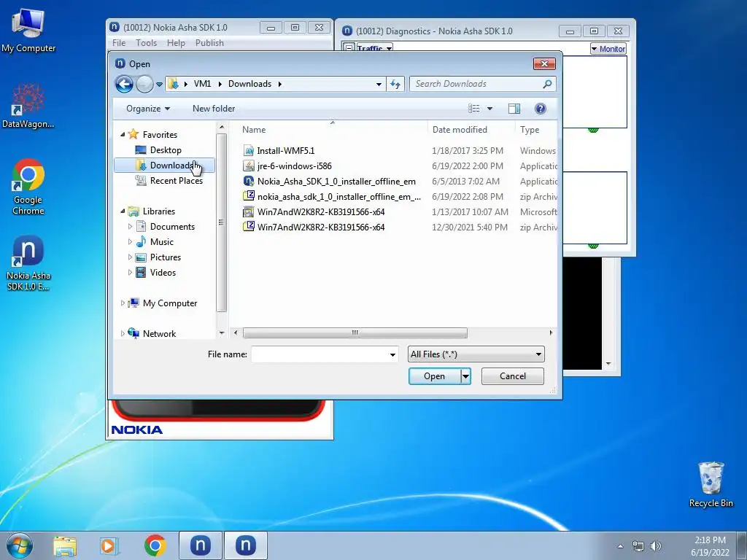Collapse the Favorites tree group
The height and width of the screenshot is (560, 747).
pos(123,135)
